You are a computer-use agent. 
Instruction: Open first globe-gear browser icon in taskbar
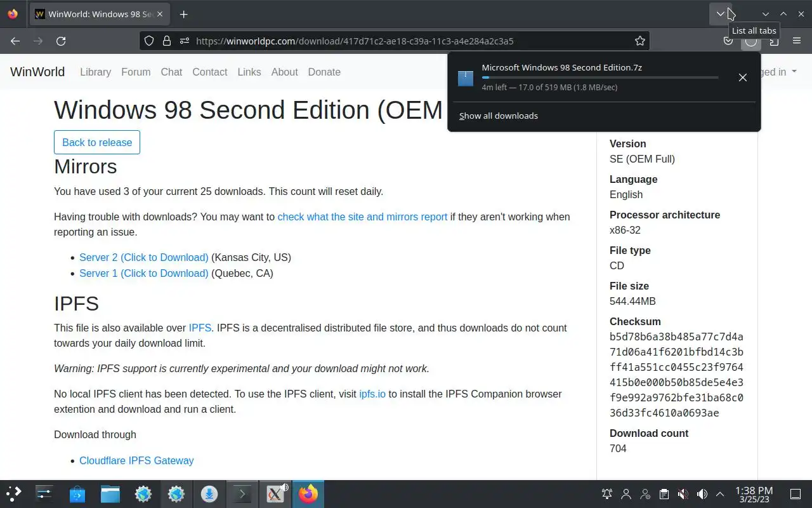[x=143, y=493]
